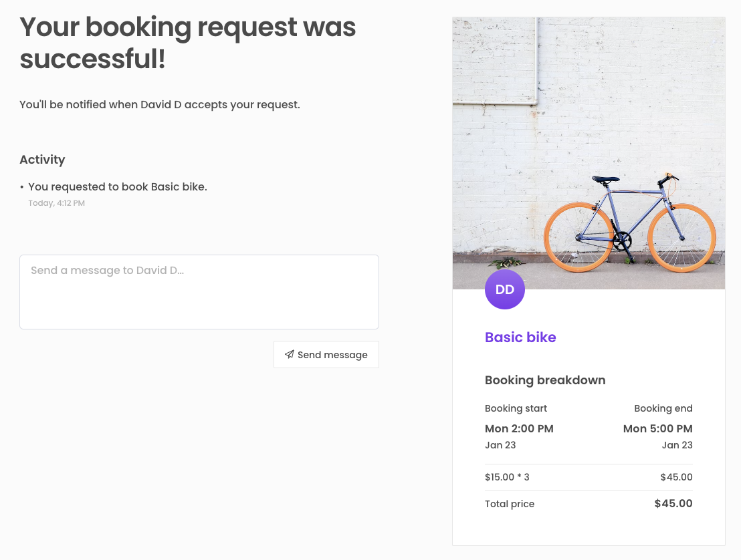The image size is (741, 560).
Task: Click the booking request successful heading
Action: pos(188,43)
